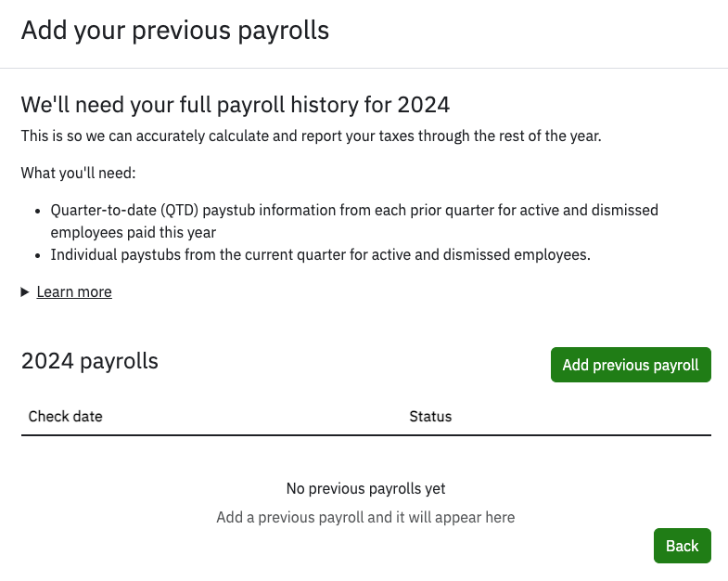Click the divider line under the page title
The width and height of the screenshot is (728, 581).
coord(364,68)
